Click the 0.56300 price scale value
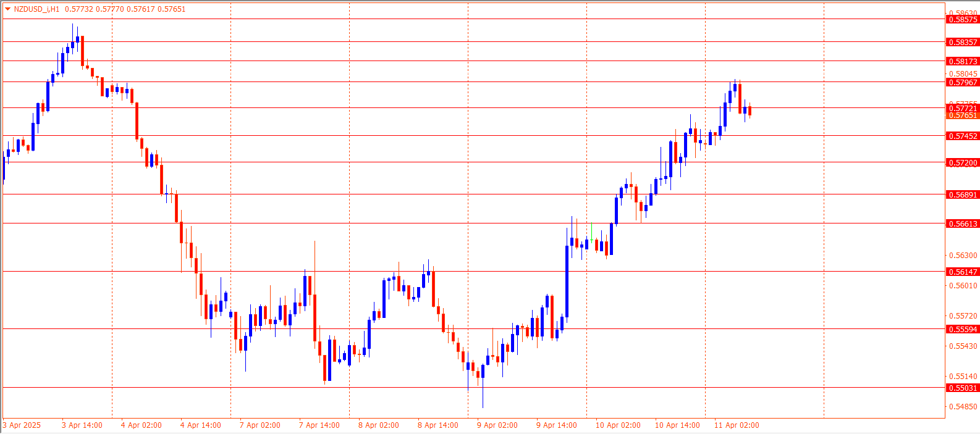980x434 pixels. tap(963, 255)
